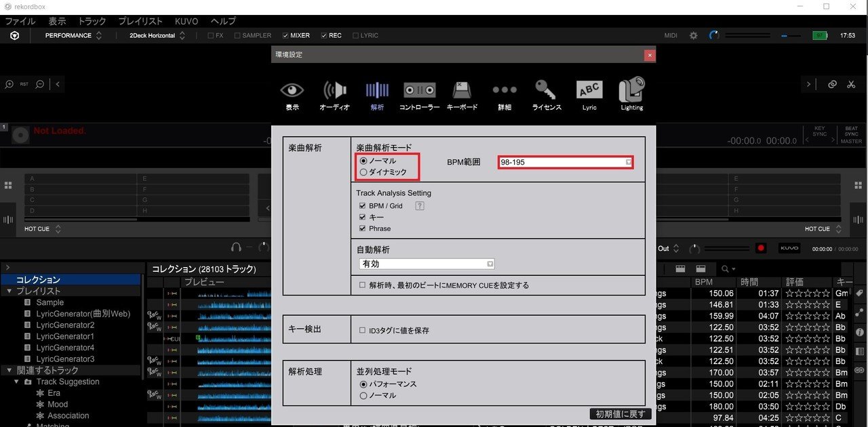The image size is (868, 427).
Task: Open the コントローラー (Controller) preferences category
Action: 419,95
